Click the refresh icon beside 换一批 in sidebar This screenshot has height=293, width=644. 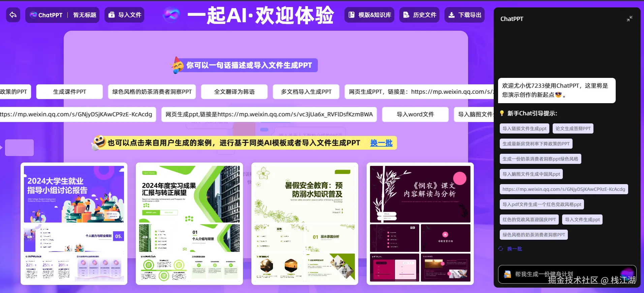pyautogui.click(x=501, y=249)
